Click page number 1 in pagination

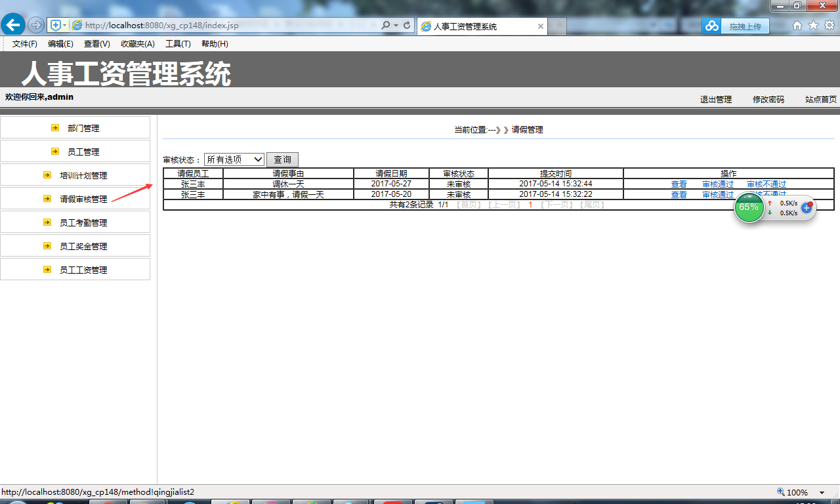pyautogui.click(x=530, y=205)
